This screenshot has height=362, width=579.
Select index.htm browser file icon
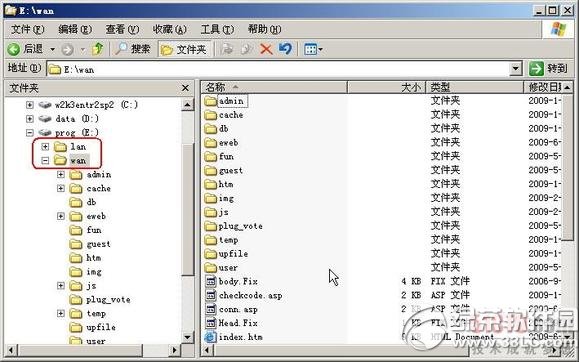[x=210, y=337]
